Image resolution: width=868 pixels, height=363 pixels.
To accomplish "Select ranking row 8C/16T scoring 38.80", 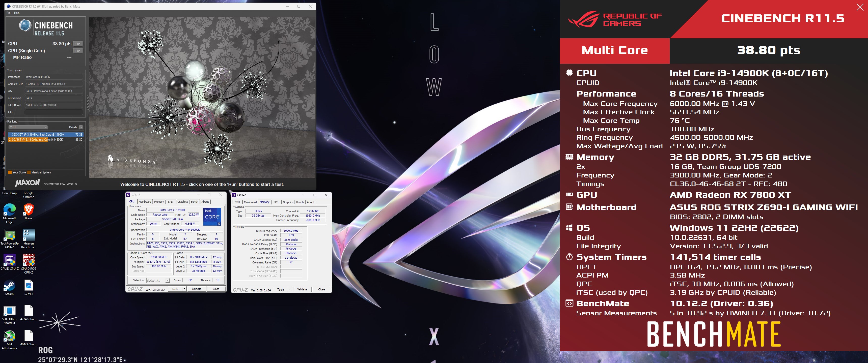I will pos(45,140).
